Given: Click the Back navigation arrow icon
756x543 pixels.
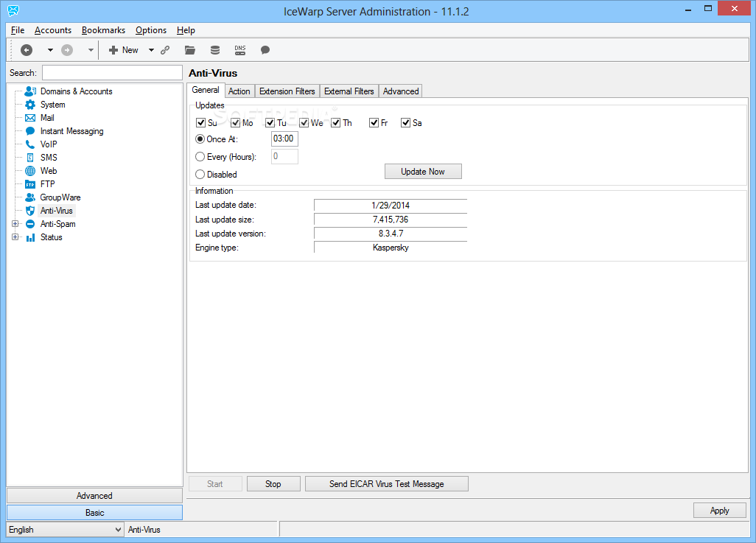Looking at the screenshot, I should pos(27,49).
